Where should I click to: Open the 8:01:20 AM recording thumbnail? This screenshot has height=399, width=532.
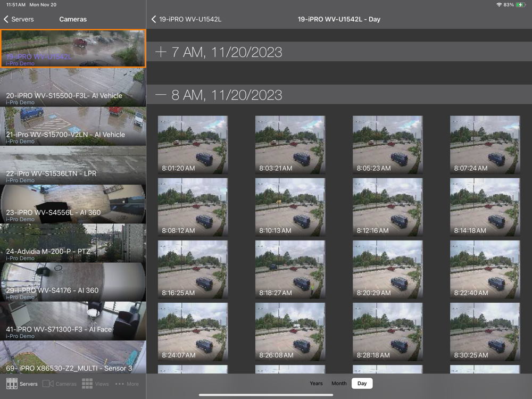coord(193,145)
